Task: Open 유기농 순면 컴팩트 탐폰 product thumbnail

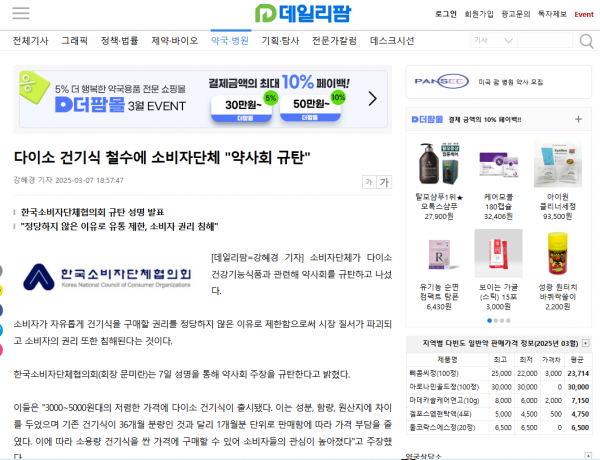Action: click(x=439, y=253)
